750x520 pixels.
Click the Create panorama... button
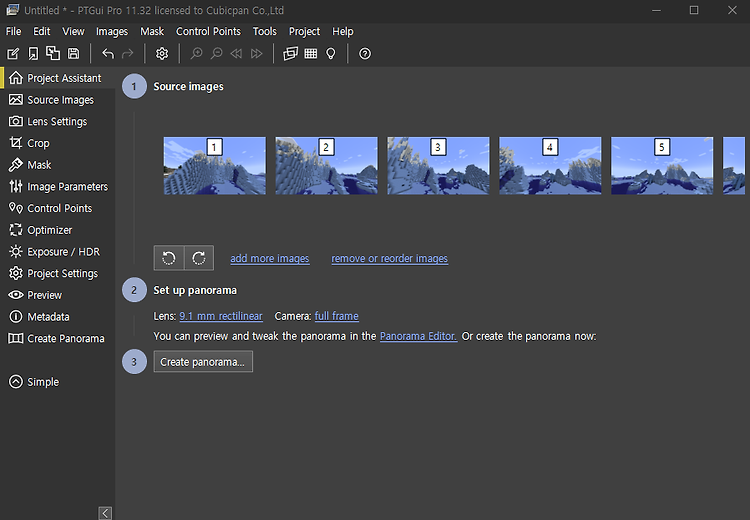pyautogui.click(x=203, y=362)
